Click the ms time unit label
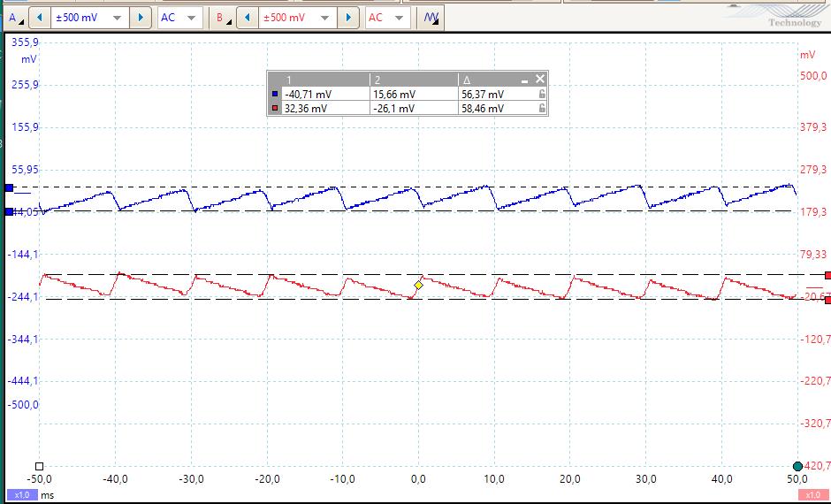The width and height of the screenshot is (831, 504). tap(47, 495)
